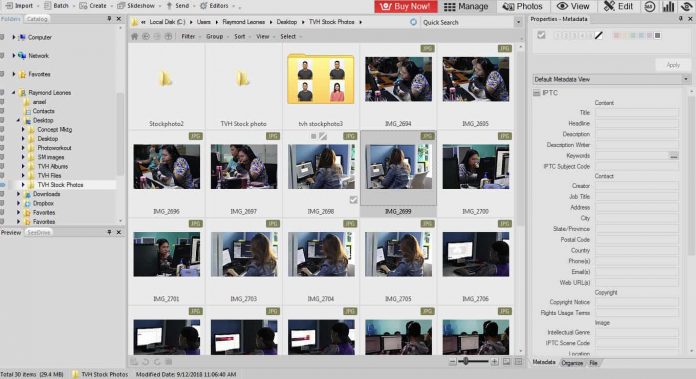
Task: Toggle the tagged checkbox in Properties panel
Action: click(x=541, y=35)
